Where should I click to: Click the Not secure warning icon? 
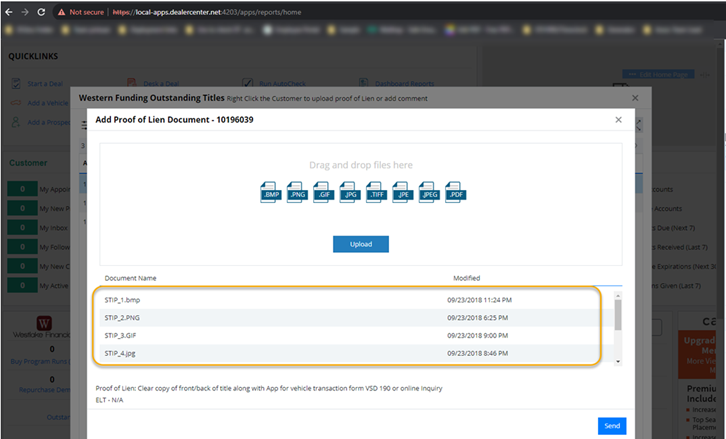pos(61,13)
